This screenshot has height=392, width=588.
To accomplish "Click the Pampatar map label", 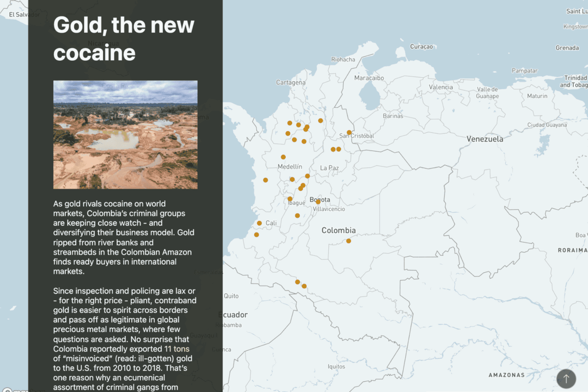I will tap(525, 71).
